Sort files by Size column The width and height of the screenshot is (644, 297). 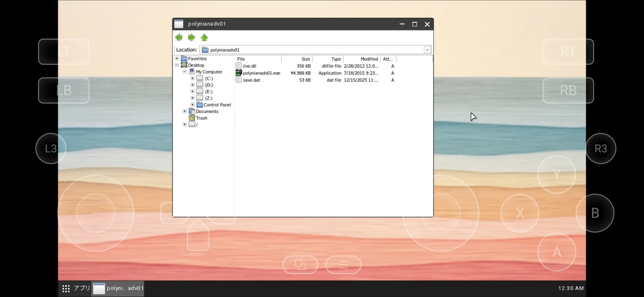click(297, 59)
